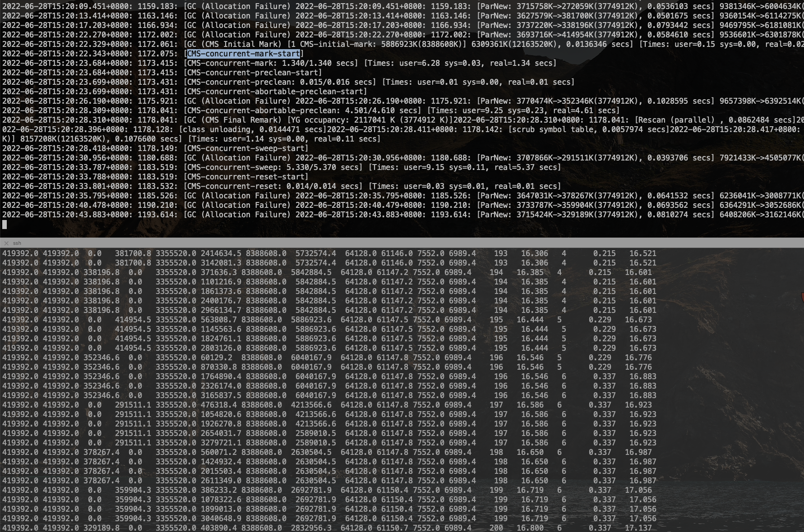
Task: Click eden usage value 2966134.7
Action: click(x=221, y=310)
